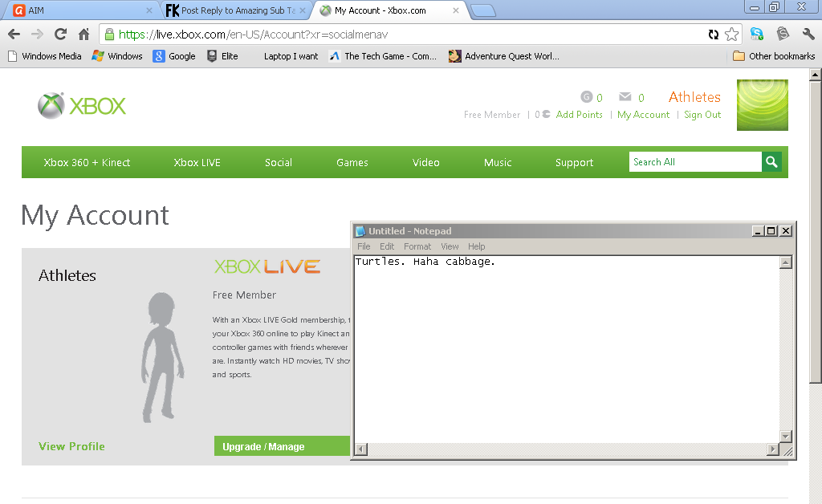
Task: Open Notepad Edit menu
Action: (x=387, y=246)
